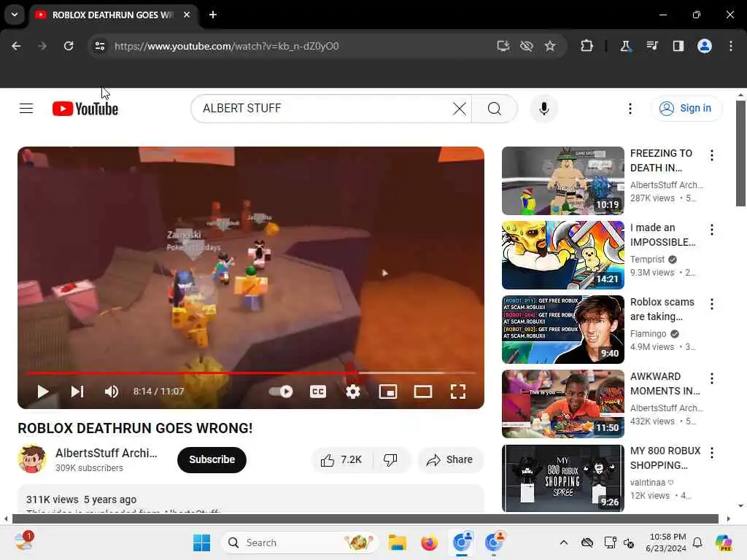Image resolution: width=747 pixels, height=560 pixels.
Task: Open MY 800 ROBUX SHOPPING video title
Action: 665,458
